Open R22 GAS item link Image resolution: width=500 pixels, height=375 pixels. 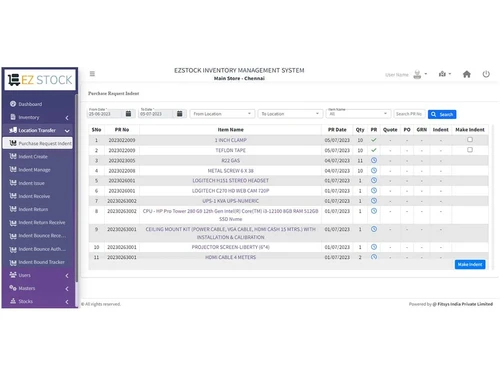(x=231, y=161)
